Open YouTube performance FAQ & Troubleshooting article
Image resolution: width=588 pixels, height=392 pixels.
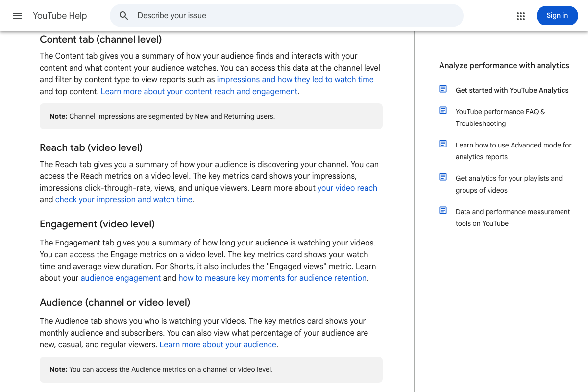click(x=500, y=118)
